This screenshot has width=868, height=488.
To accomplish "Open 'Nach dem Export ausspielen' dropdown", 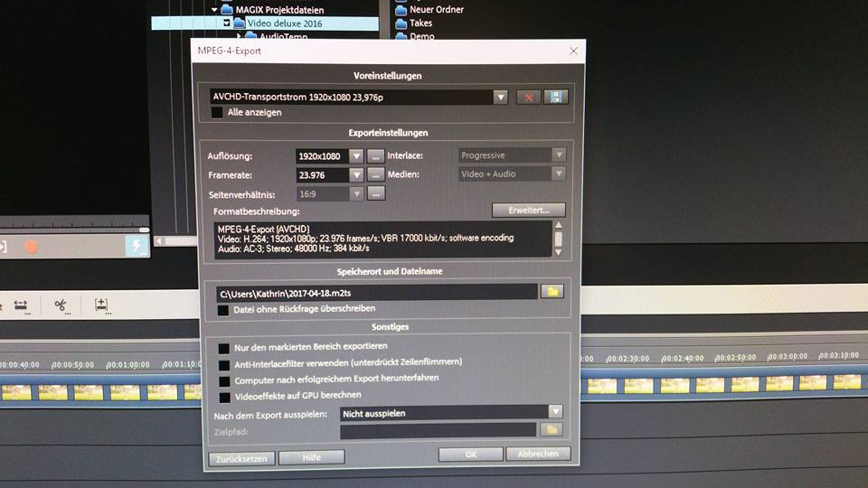I will [554, 413].
